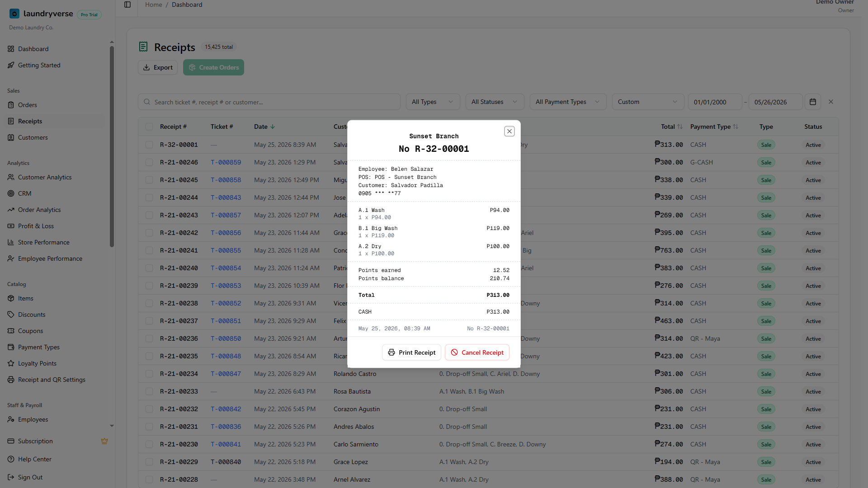The height and width of the screenshot is (488, 868).
Task: Click the calendar date picker icon
Action: pos(813,102)
